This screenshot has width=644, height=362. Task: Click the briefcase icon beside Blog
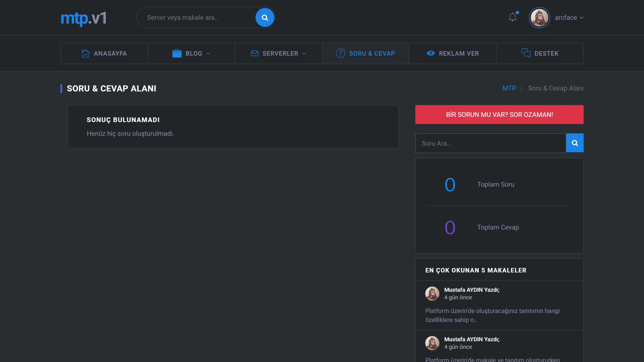(x=177, y=53)
